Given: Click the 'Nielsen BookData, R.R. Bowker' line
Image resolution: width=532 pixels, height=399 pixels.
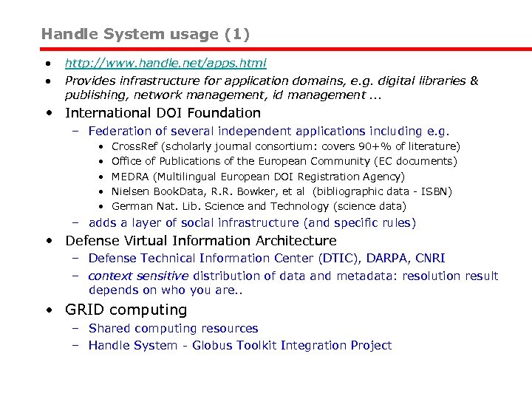Looking at the screenshot, I should click(x=282, y=191).
